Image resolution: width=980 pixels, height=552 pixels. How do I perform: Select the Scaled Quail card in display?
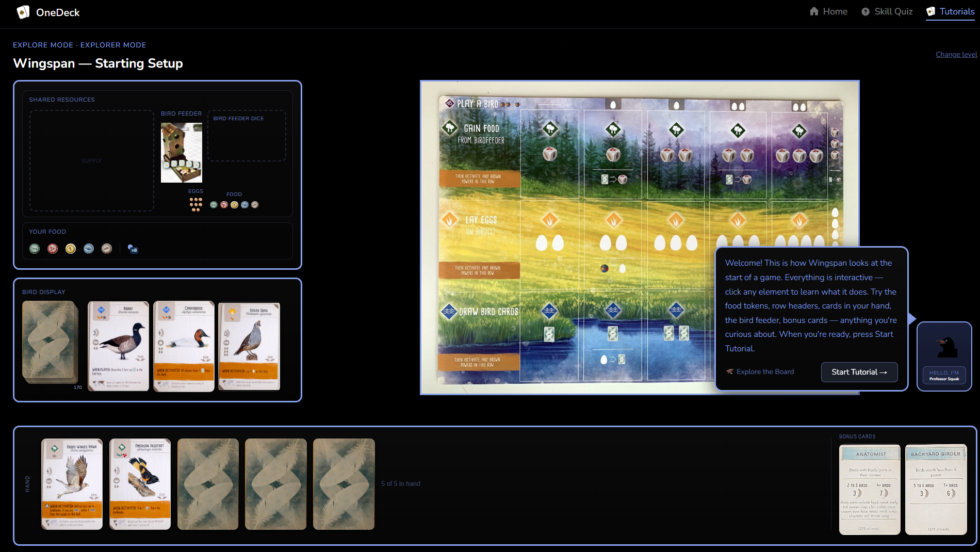point(249,346)
